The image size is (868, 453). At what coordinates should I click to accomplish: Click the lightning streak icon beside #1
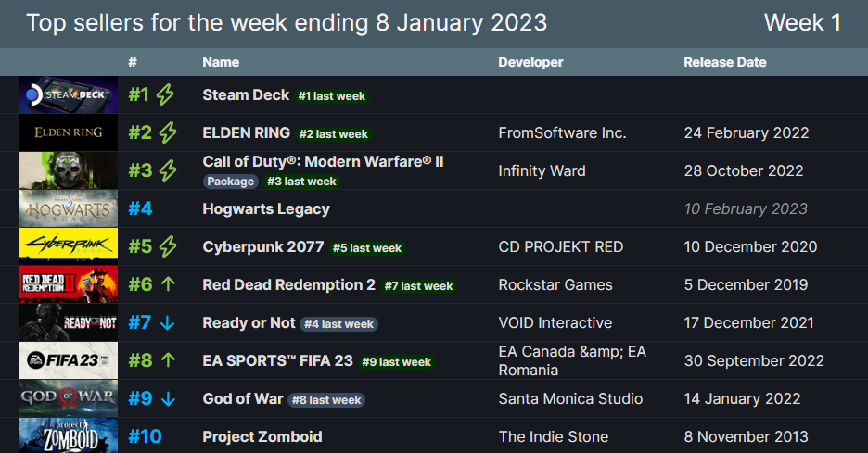click(165, 95)
